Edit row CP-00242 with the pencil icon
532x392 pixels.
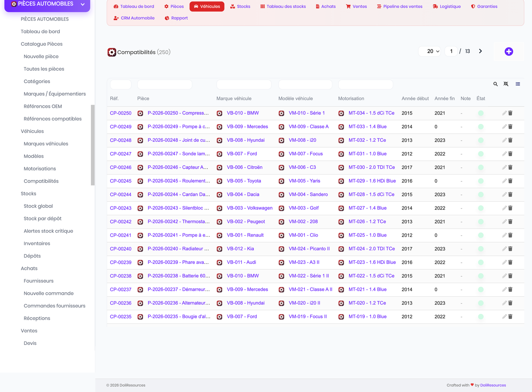[504, 222]
